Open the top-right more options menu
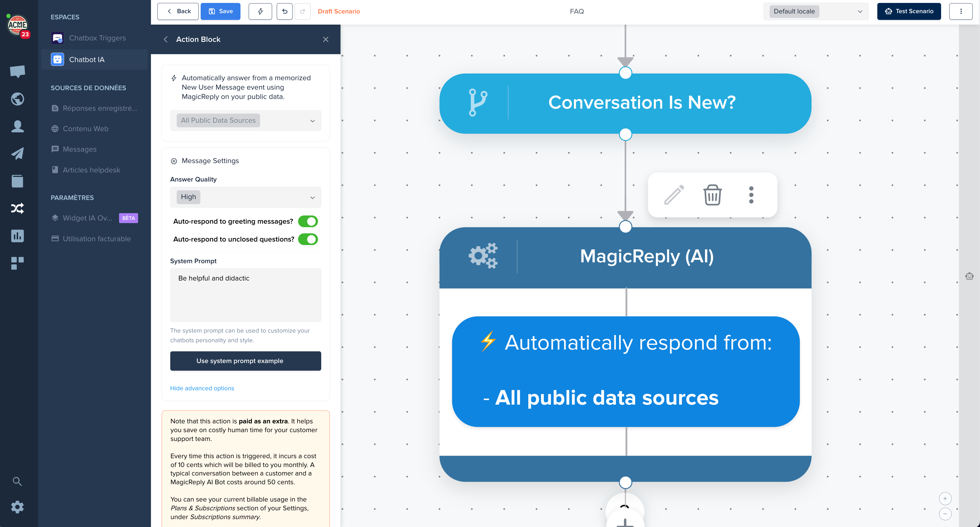980x527 pixels. pos(961,11)
